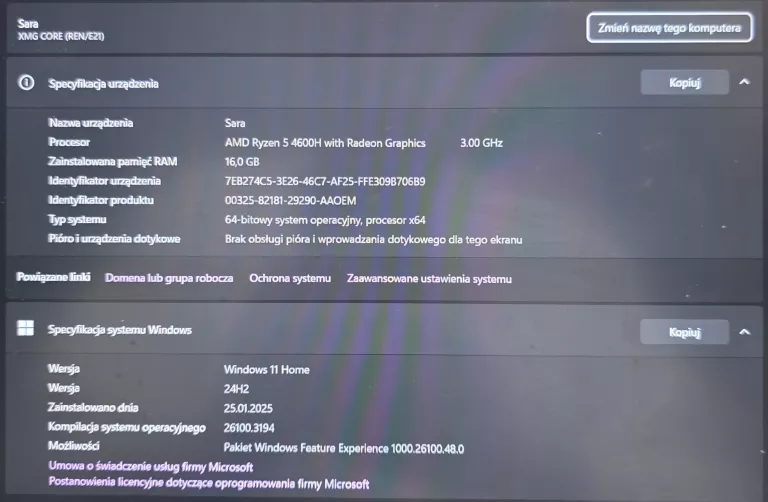Open 'Postanowienia licencyjne dotyczące oprogramowania firmy Microsoft' link

click(x=209, y=483)
